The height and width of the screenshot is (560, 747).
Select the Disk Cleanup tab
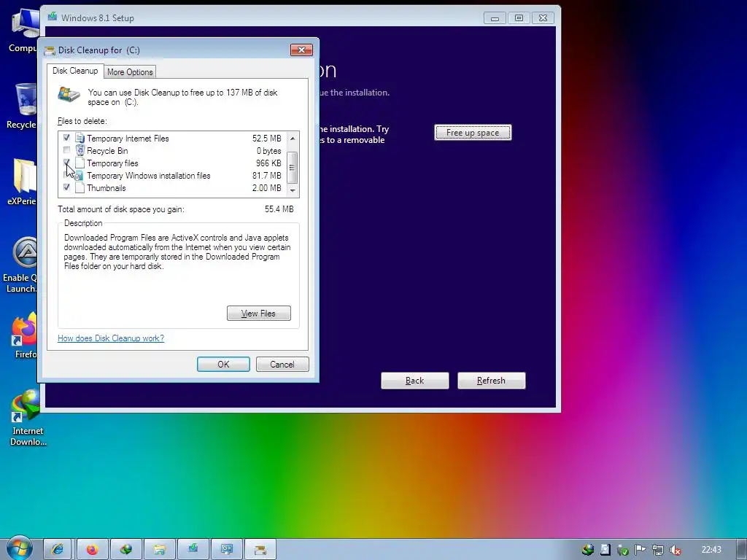[75, 71]
